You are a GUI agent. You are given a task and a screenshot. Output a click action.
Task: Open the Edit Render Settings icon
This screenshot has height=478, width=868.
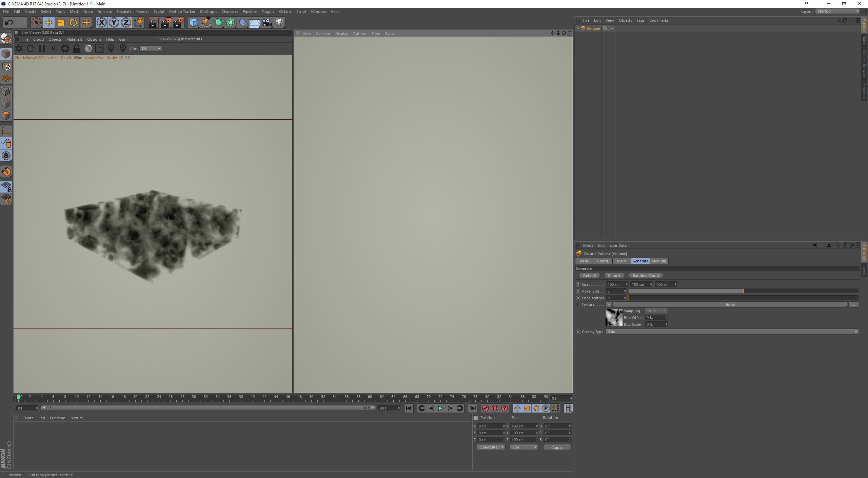(178, 23)
